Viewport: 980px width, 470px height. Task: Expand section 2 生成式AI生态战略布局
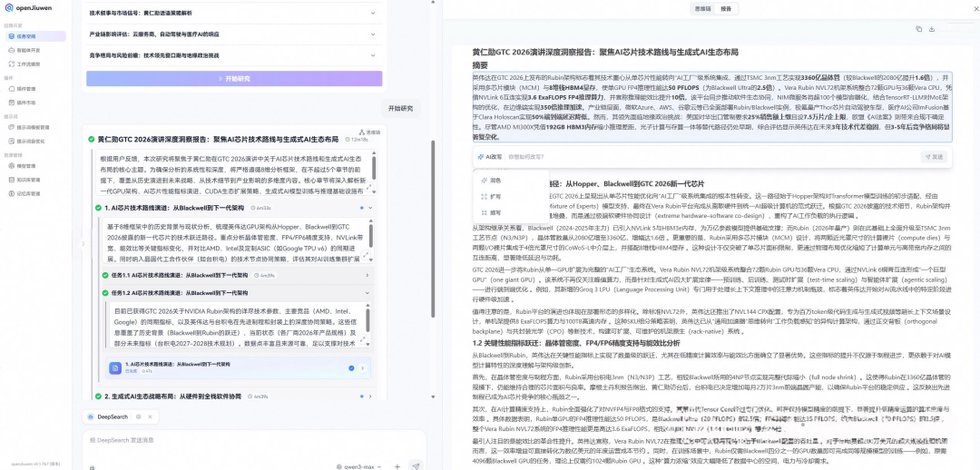(x=370, y=397)
